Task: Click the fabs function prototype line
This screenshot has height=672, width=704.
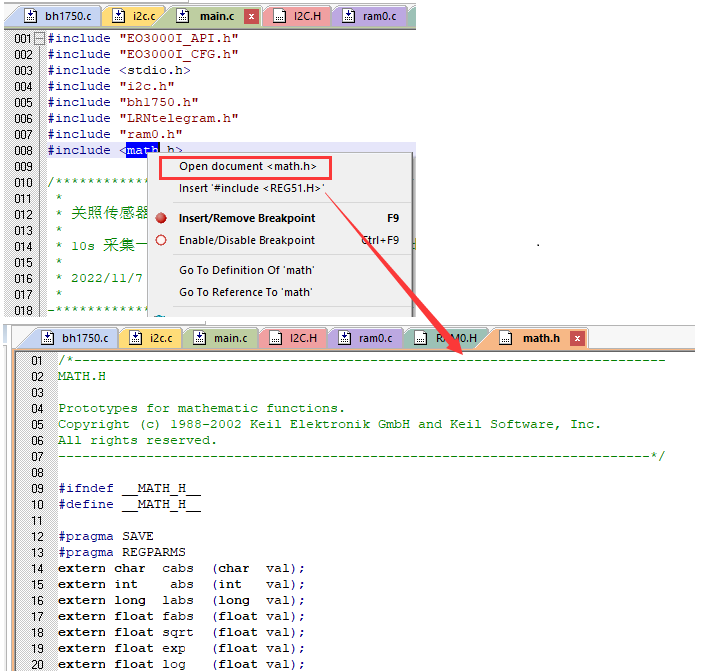Action: click(x=181, y=617)
